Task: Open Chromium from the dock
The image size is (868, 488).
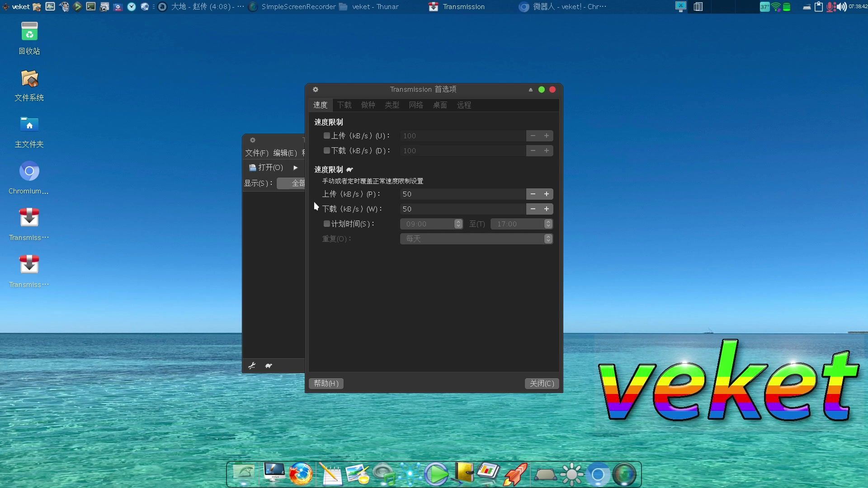Action: click(x=598, y=474)
